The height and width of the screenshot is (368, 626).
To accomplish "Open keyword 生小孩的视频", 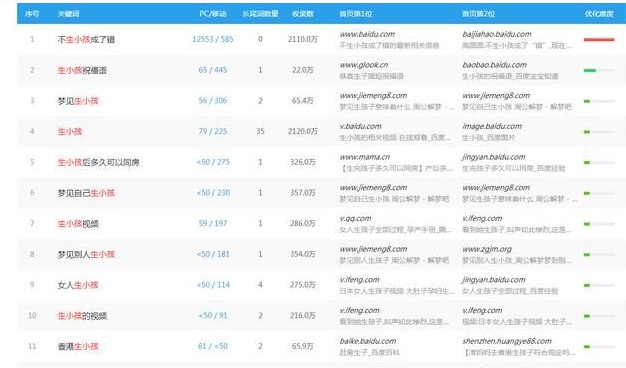I will 82,316.
